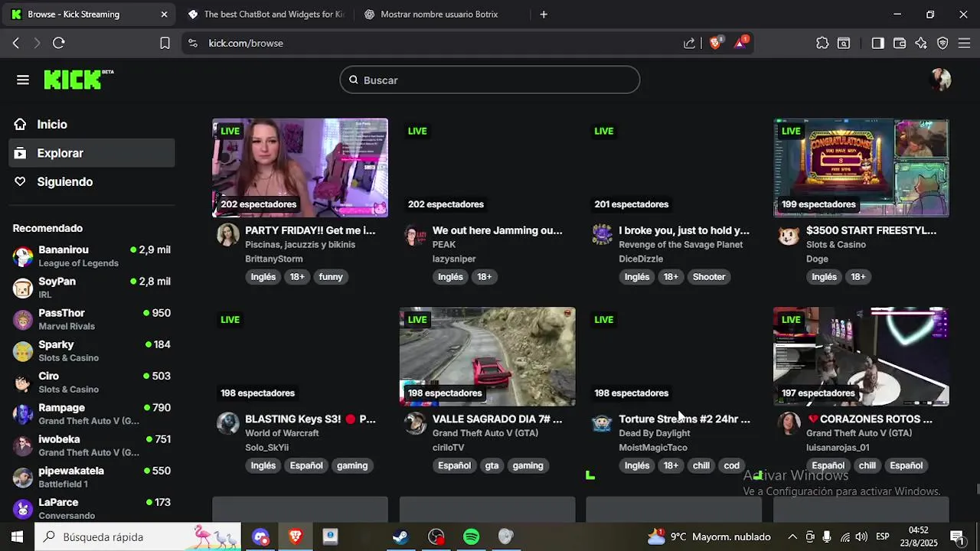Open the Kick hamburger sidebar menu

(x=23, y=80)
